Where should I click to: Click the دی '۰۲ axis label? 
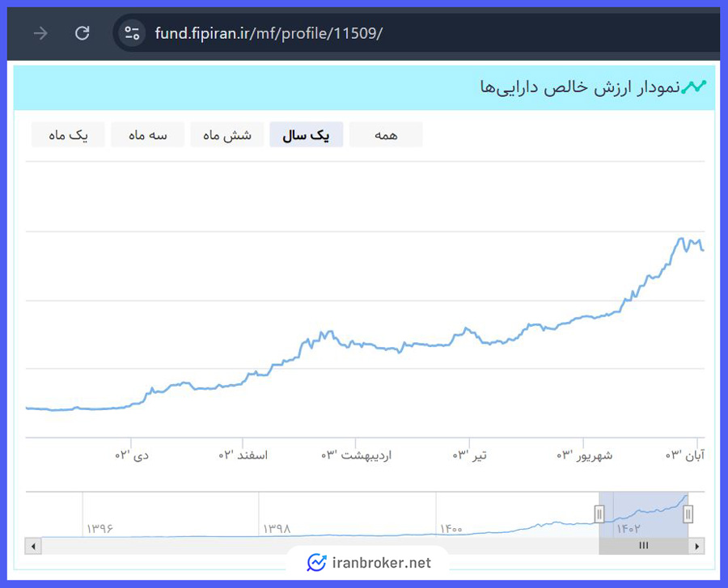point(132,455)
